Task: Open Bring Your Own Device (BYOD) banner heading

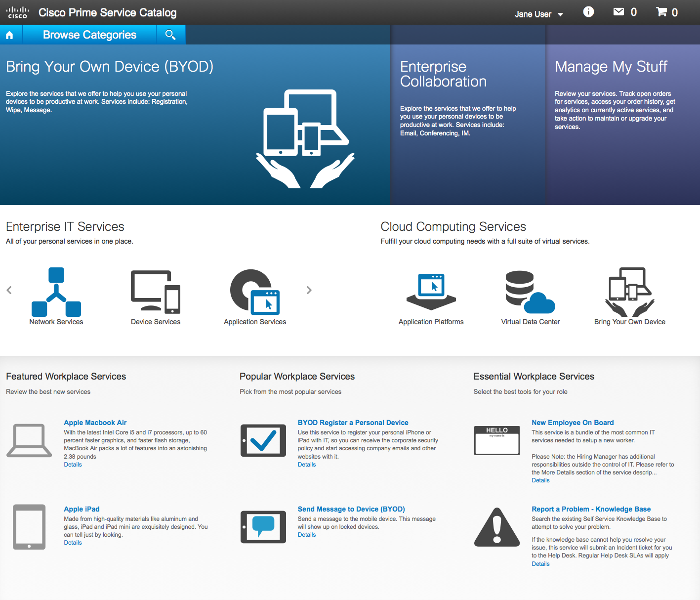Action: coord(110,66)
